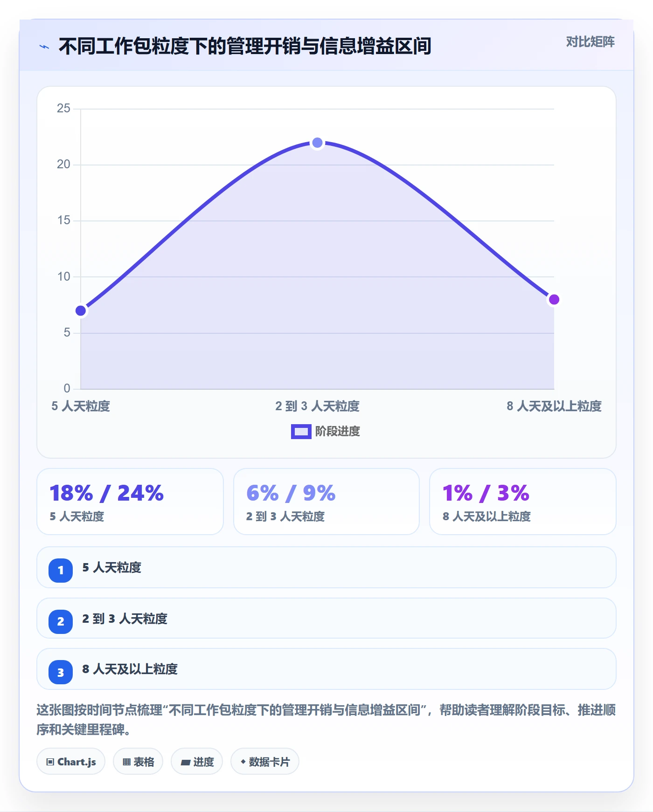The width and height of the screenshot is (653, 812).
Task: Click the 对比矩阵 label in header
Action: 590,42
